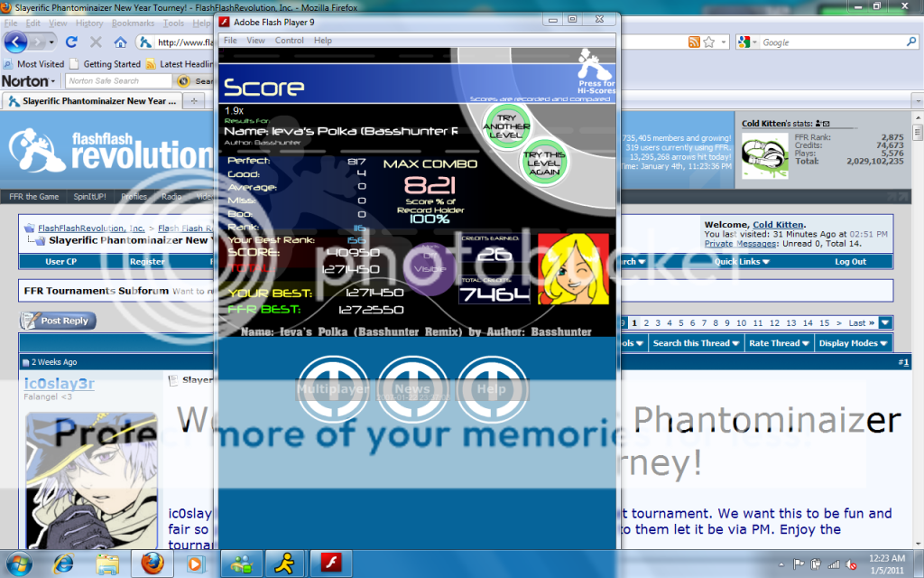Expand the Rate Thread dropdown

click(x=779, y=343)
